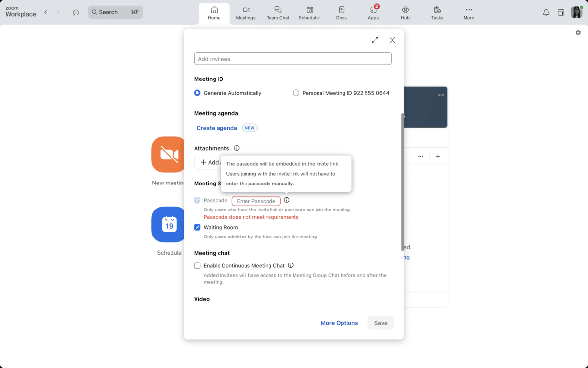588x368 pixels.
Task: Enable Continuous Meeting Chat
Action: (197, 265)
